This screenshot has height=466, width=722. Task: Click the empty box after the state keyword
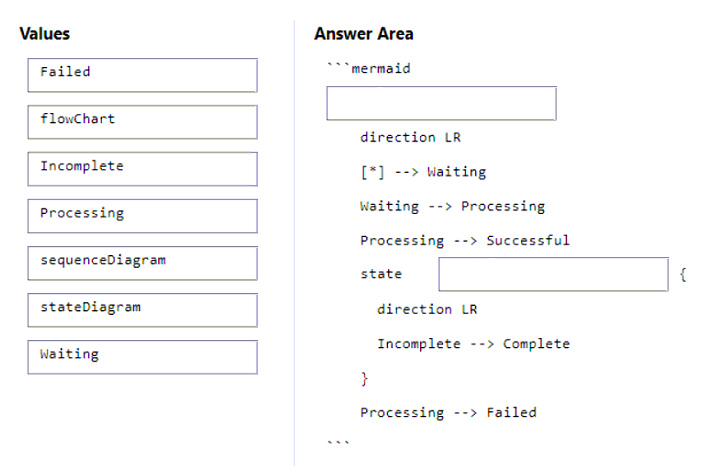pyautogui.click(x=553, y=274)
